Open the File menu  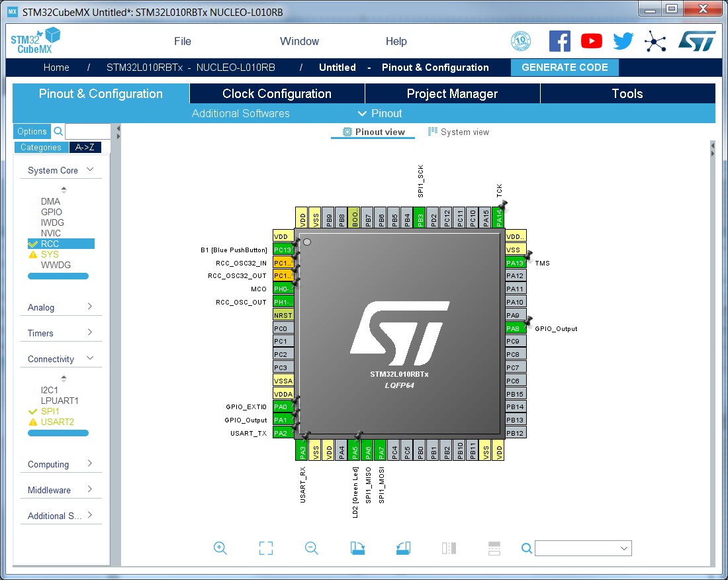(x=183, y=41)
